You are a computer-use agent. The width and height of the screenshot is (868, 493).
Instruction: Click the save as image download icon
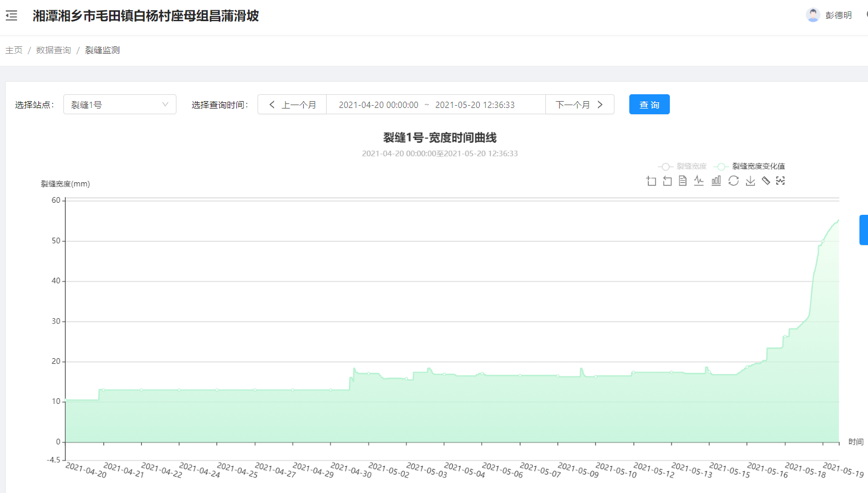[750, 181]
